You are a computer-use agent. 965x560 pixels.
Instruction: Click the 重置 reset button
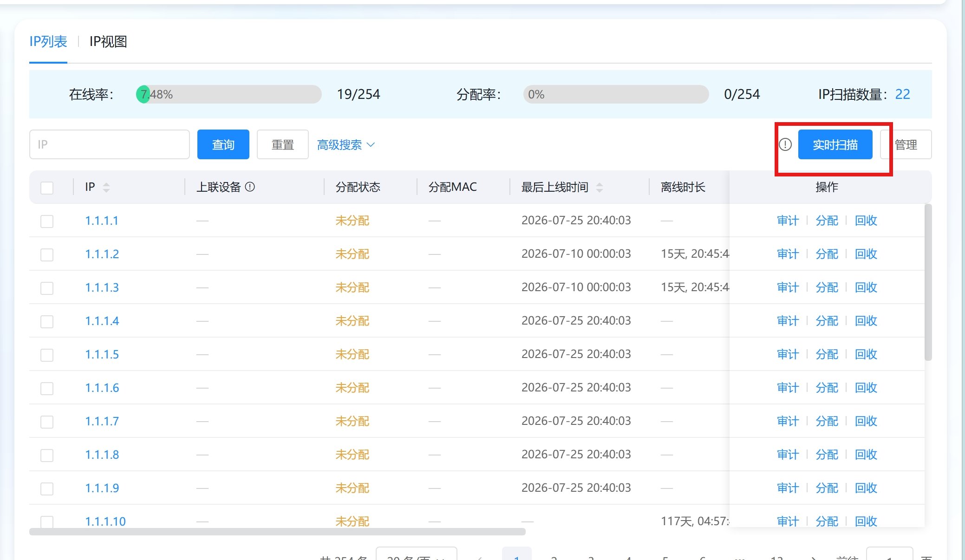[283, 144]
